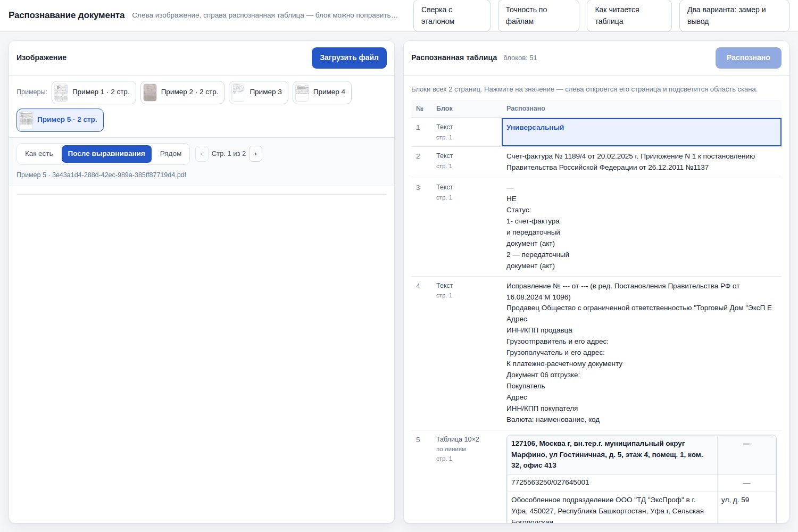Click the "Стр. 1 из 2" page indicator
Viewport: 798px width, 532px height.
(229, 154)
